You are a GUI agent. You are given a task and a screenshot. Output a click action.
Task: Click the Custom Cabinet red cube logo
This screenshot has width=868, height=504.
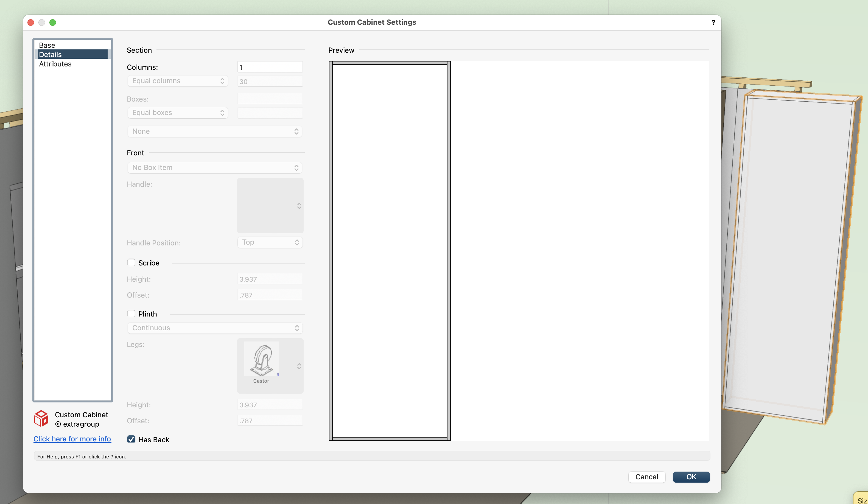click(41, 419)
